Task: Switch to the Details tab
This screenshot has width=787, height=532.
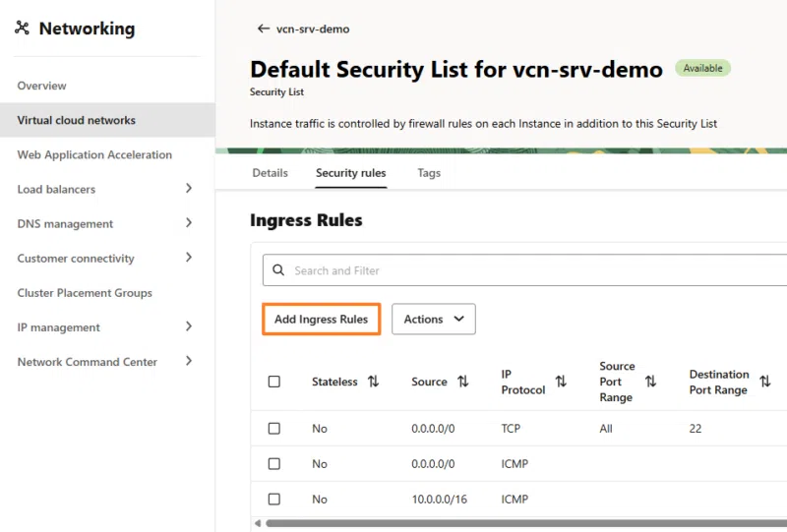Action: (x=270, y=173)
